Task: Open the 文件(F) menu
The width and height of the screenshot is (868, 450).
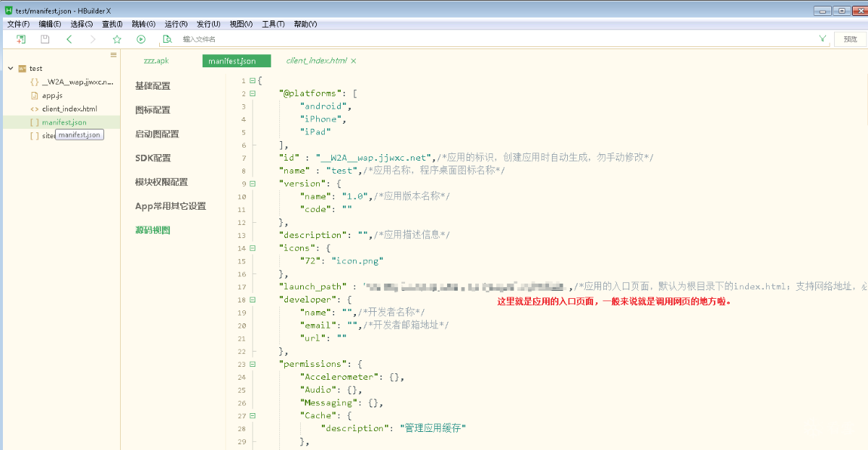Action: (18, 24)
